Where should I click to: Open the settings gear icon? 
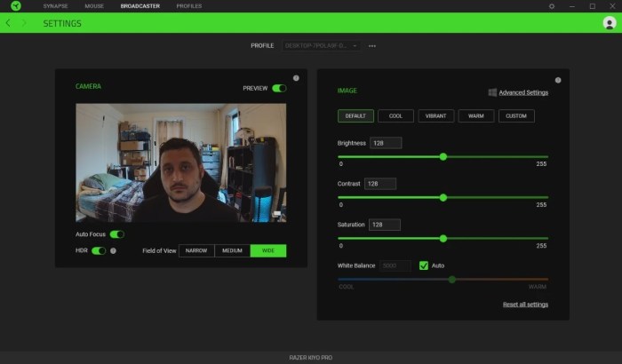tap(552, 6)
